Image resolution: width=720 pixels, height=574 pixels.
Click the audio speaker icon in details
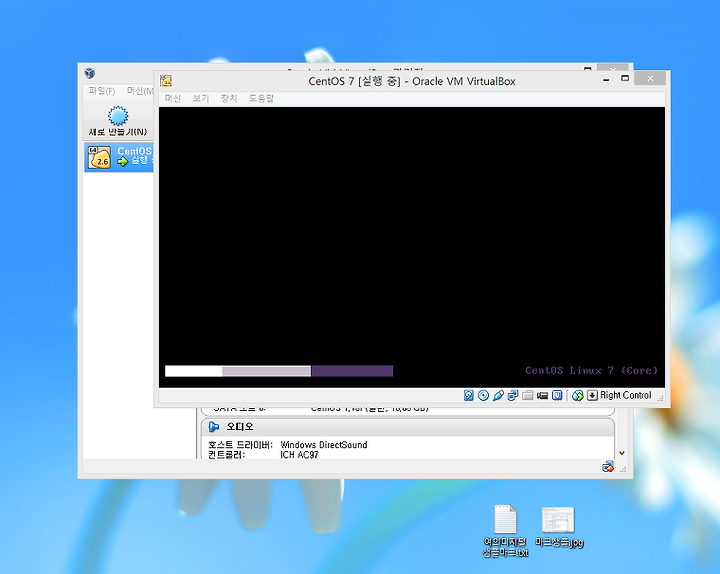214,427
